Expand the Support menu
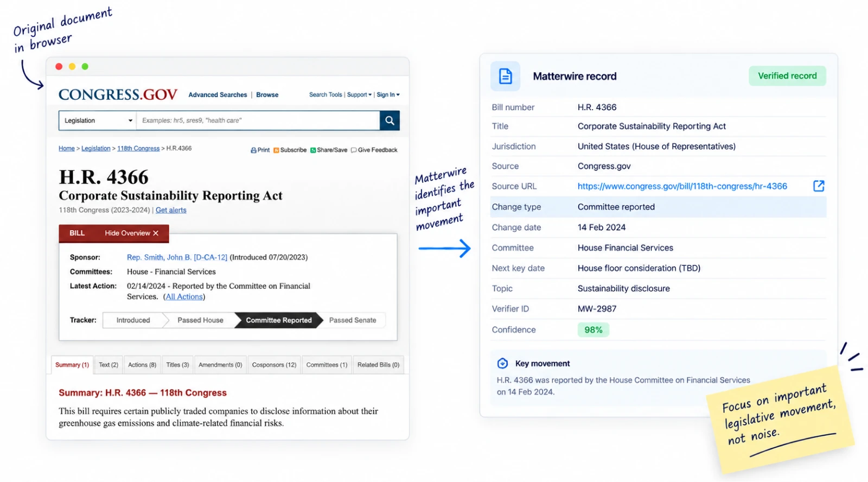The image size is (868, 482). 359,95
